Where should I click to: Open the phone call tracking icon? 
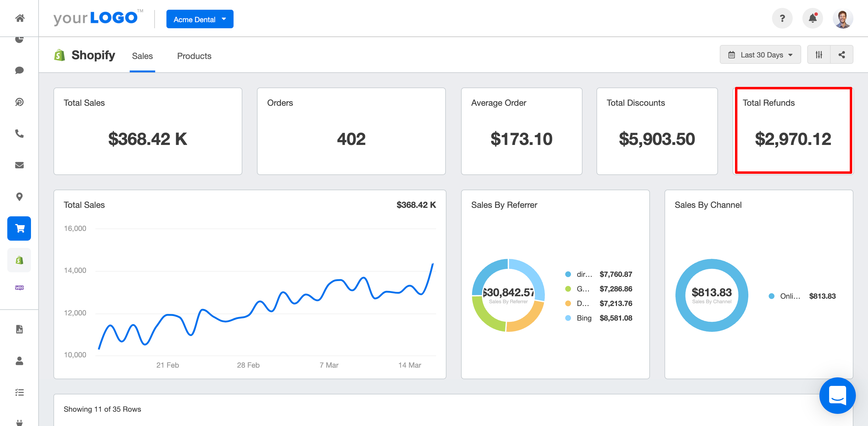coord(19,133)
